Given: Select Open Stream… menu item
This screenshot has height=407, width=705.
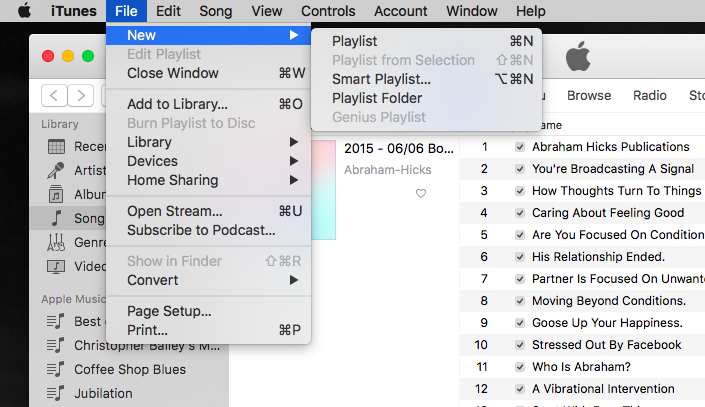Looking at the screenshot, I should [x=209, y=211].
